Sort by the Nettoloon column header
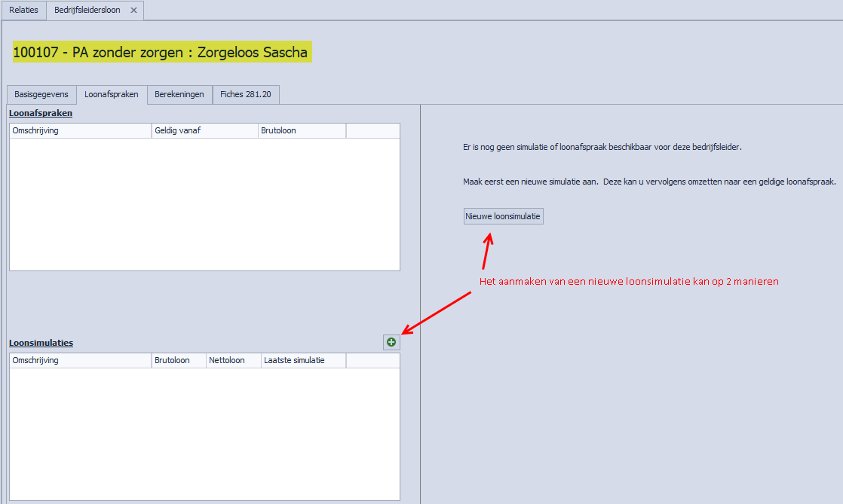Screen dimensions: 843x504 point(233,360)
